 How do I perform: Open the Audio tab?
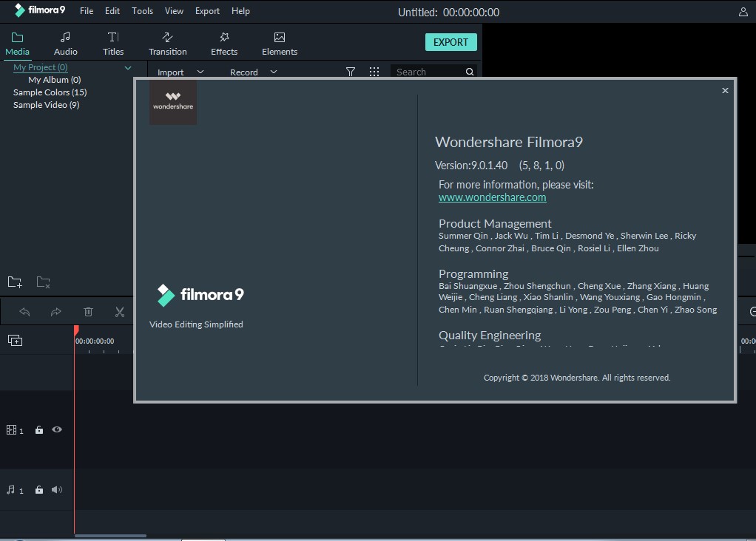(x=66, y=44)
